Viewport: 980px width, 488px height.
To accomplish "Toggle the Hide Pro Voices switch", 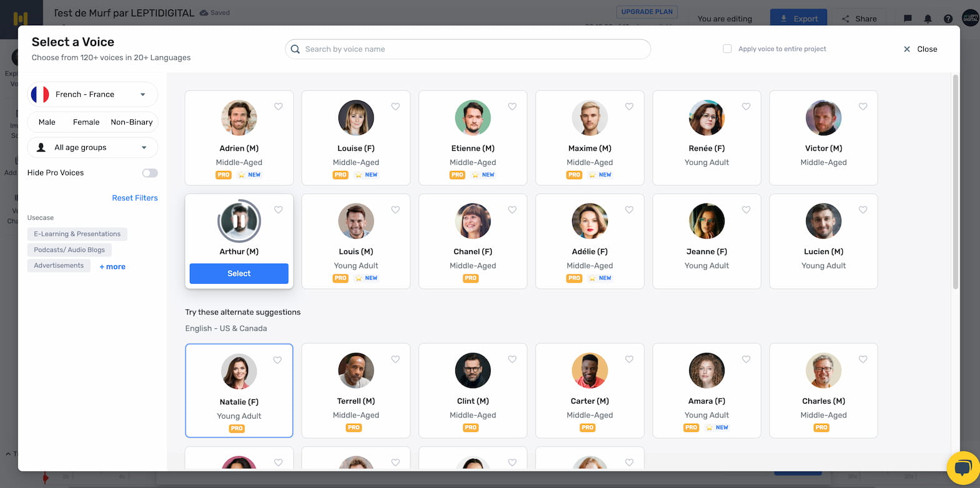I will click(x=149, y=173).
